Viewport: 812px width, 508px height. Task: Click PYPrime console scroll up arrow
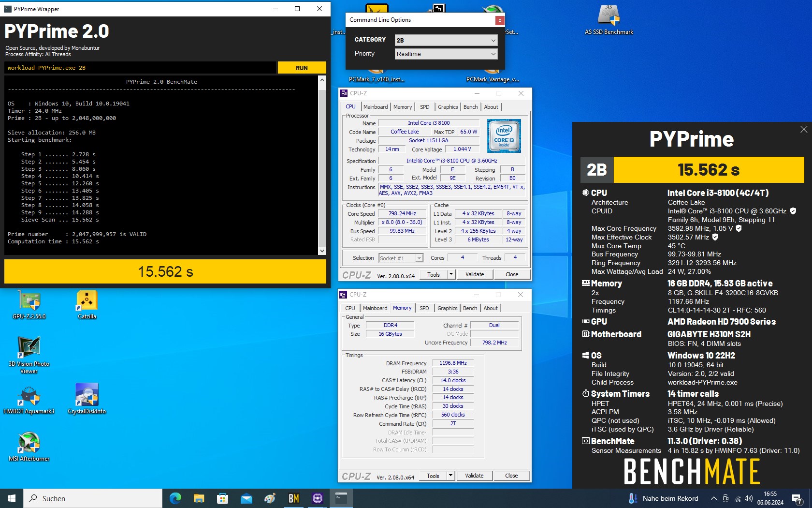point(322,80)
